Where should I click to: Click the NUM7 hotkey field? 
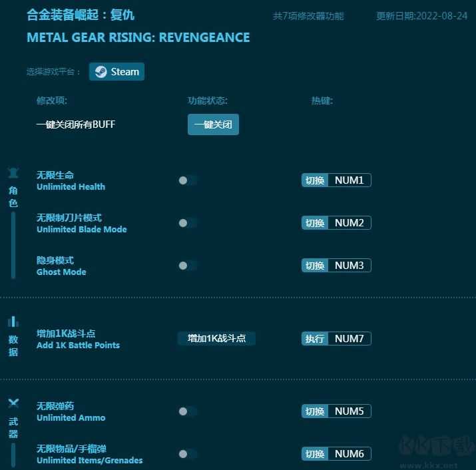pos(349,339)
